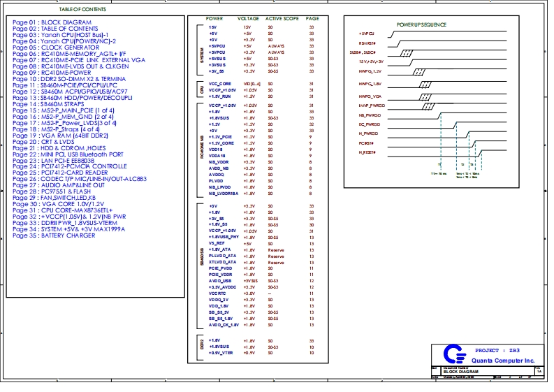Click the POWER UP SEQUENCE title

421,24
